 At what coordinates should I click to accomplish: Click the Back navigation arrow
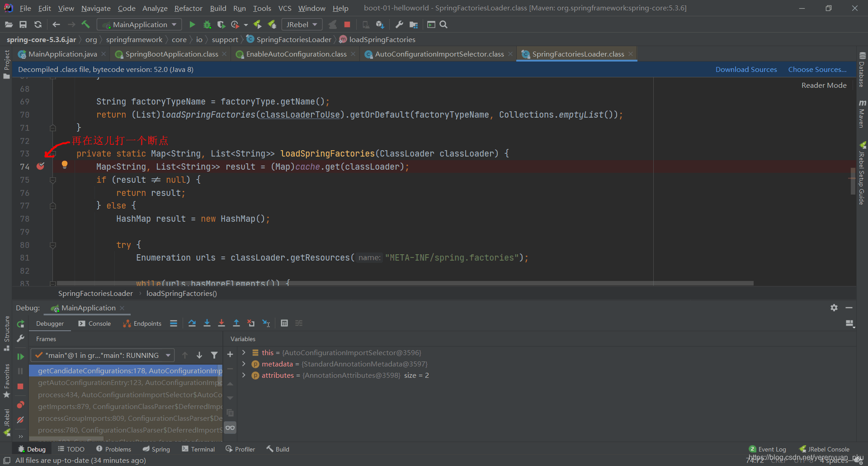(56, 24)
